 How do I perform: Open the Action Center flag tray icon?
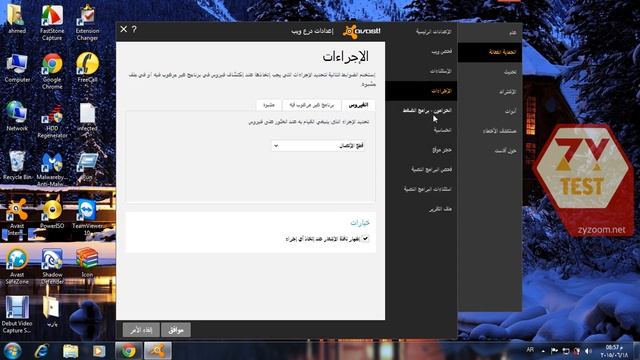coord(554,351)
